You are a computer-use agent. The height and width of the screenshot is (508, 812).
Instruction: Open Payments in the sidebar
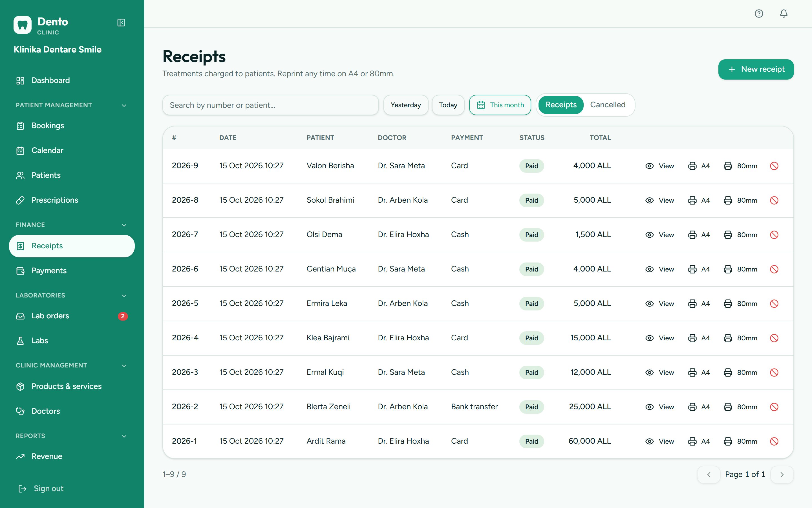pyautogui.click(x=72, y=271)
